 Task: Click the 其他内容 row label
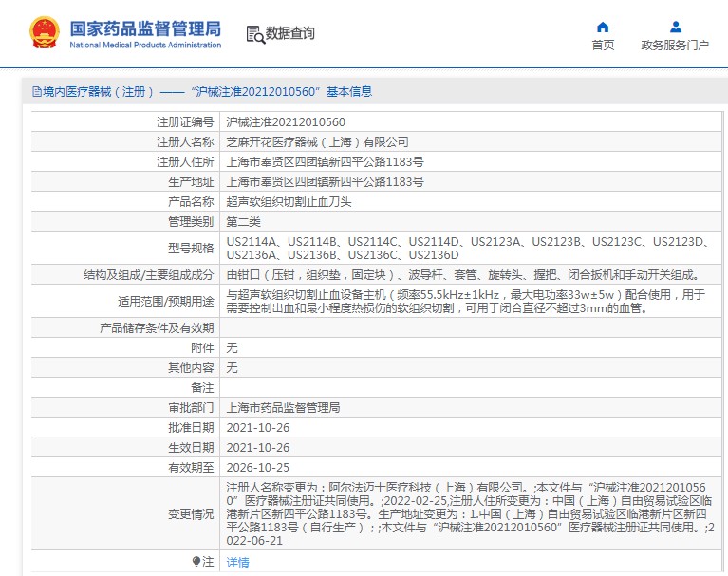191,368
